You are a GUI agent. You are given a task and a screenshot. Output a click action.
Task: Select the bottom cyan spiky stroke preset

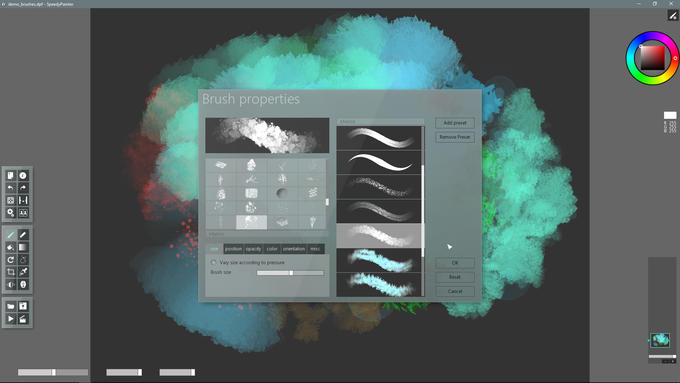pos(379,285)
